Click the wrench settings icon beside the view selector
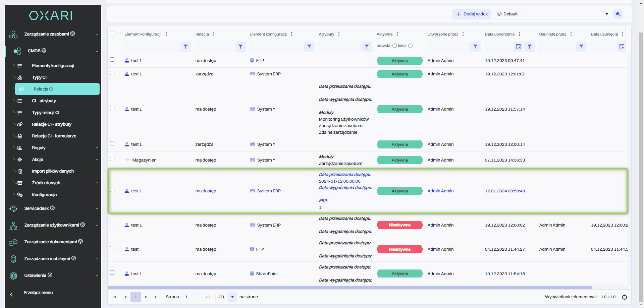This screenshot has height=308, width=644. [618, 14]
